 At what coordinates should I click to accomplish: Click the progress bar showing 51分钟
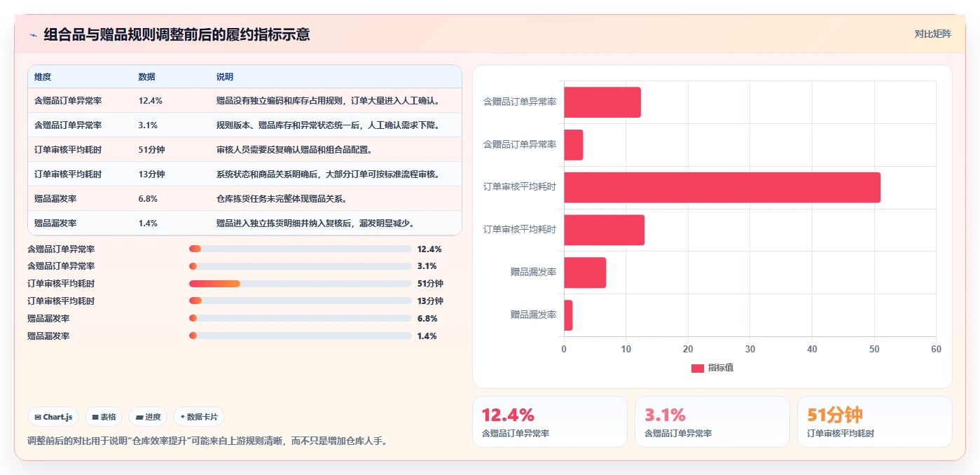point(300,284)
